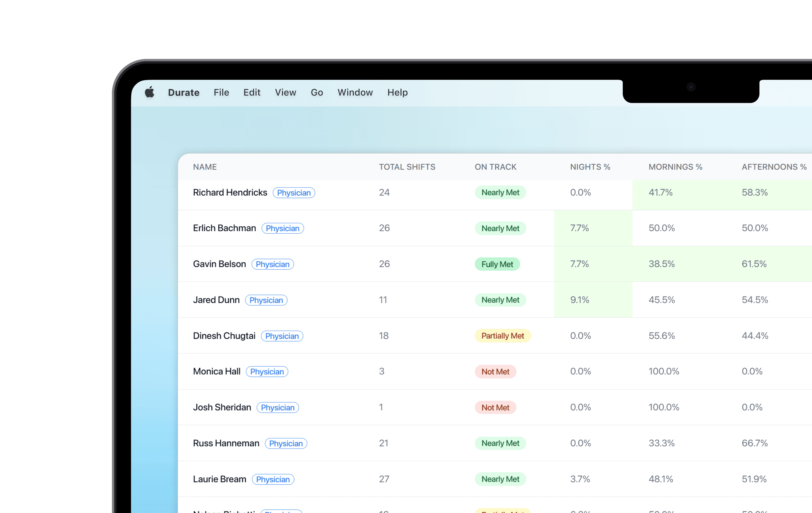The image size is (812, 513).
Task: Click the Name column header
Action: [x=205, y=167]
